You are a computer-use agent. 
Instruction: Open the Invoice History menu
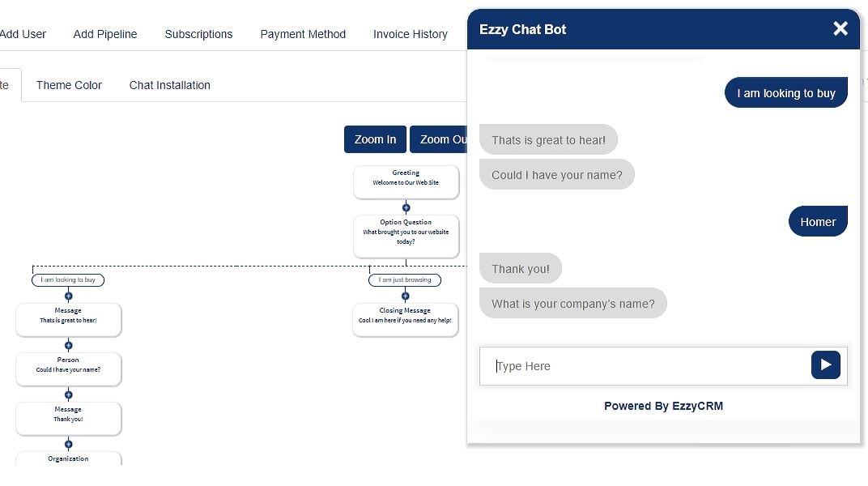(410, 34)
